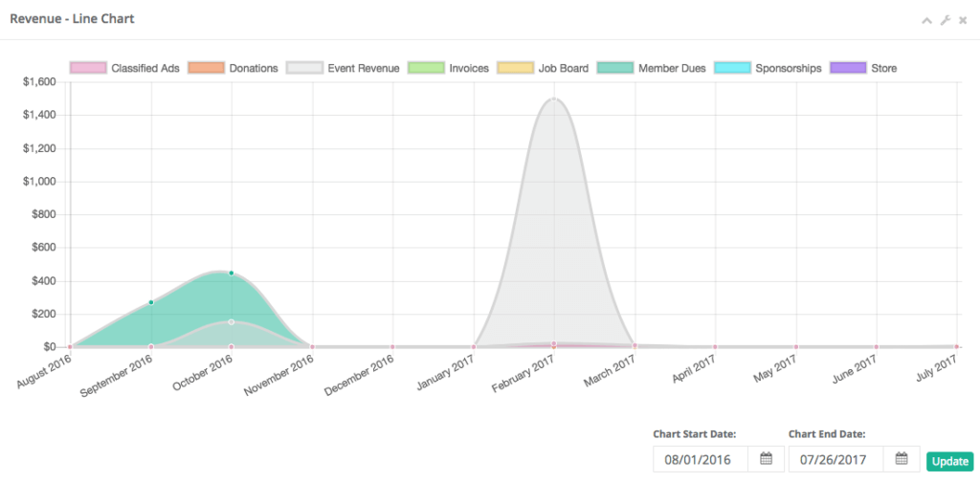Click the October 2016 Event Revenue data point
This screenshot has height=483, width=980.
[x=232, y=322]
